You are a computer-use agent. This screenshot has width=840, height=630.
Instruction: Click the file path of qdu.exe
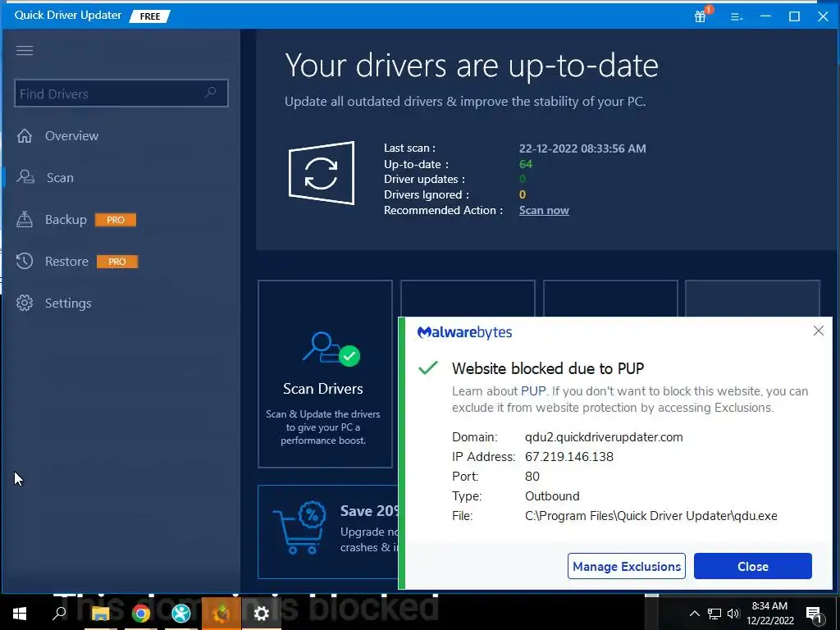click(x=651, y=516)
